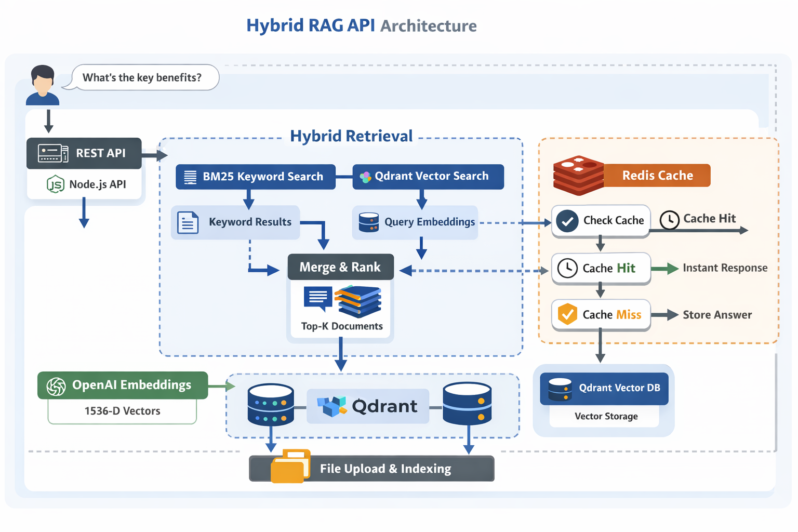Click the Keyword Results document icon
This screenshot has width=798, height=532.
(188, 222)
